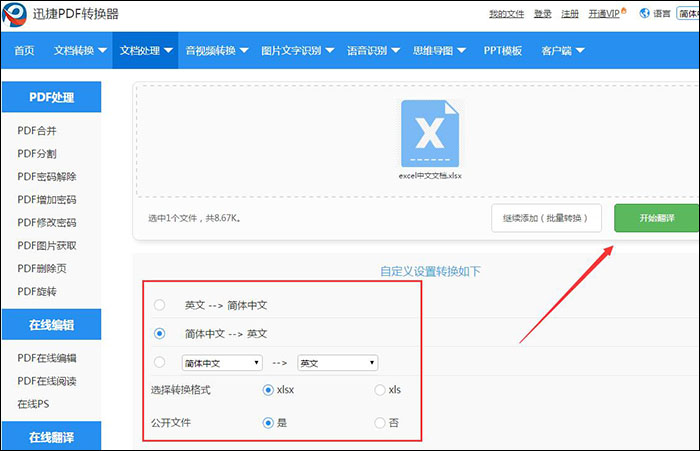Expand the 文档处理 menu
The image size is (700, 451).
(x=146, y=50)
